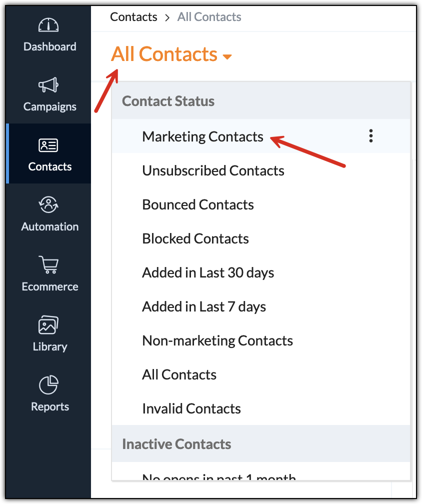
Task: Select Bounced Contacts option
Action: tap(198, 204)
